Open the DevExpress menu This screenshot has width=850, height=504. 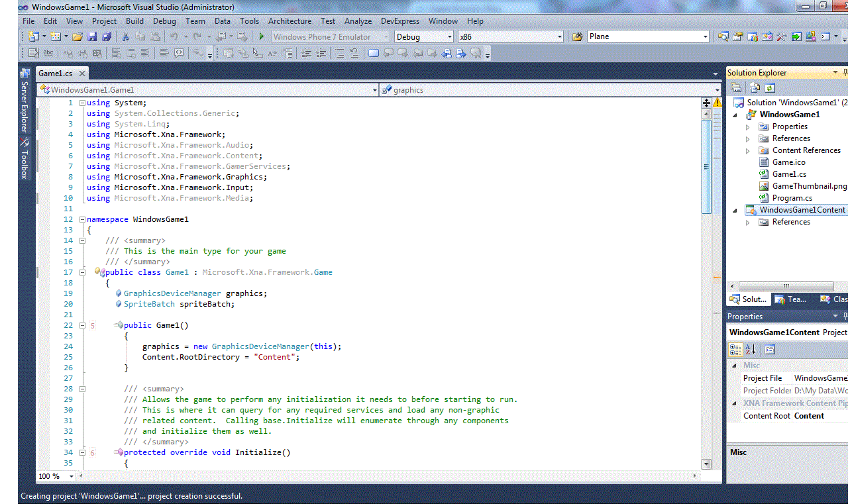pyautogui.click(x=399, y=21)
